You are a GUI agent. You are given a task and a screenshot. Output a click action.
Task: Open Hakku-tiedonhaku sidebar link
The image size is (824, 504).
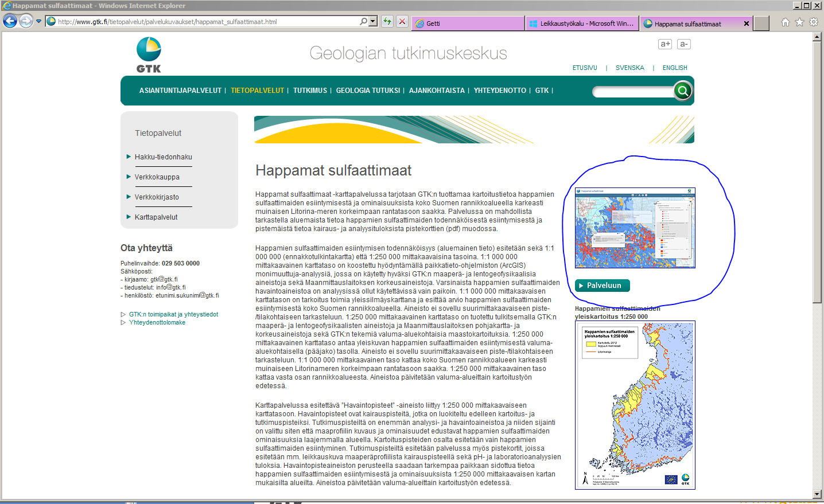point(164,157)
